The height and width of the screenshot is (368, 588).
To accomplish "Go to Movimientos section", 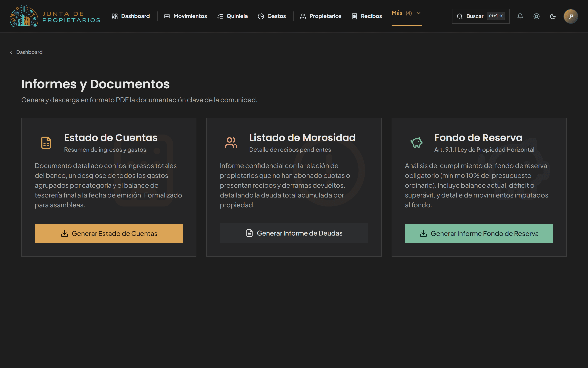I will tap(185, 16).
